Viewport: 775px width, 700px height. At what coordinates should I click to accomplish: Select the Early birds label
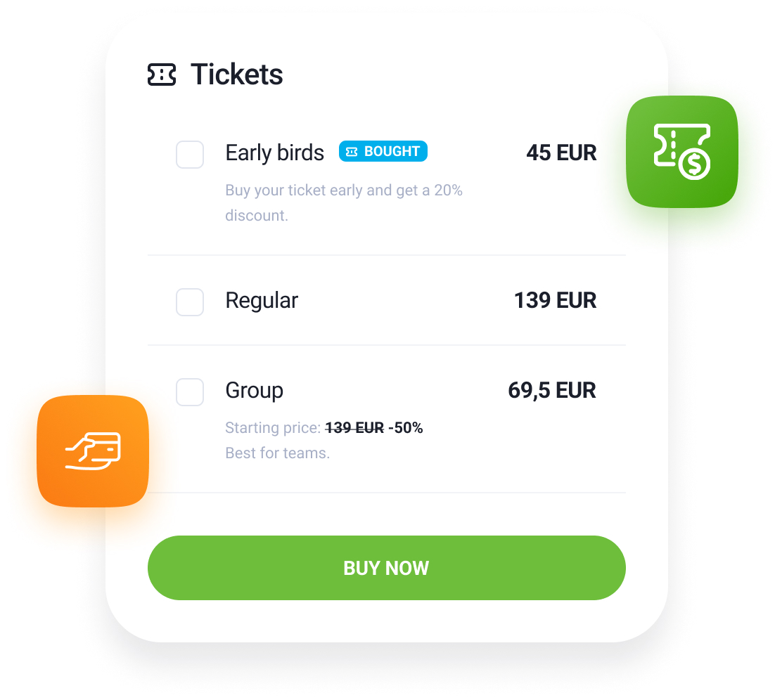click(x=274, y=153)
